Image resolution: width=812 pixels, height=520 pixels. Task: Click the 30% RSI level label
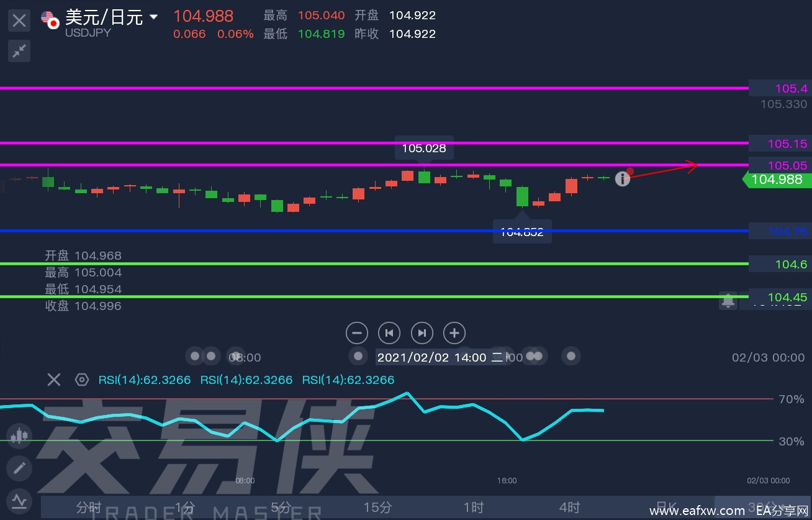[x=792, y=441]
